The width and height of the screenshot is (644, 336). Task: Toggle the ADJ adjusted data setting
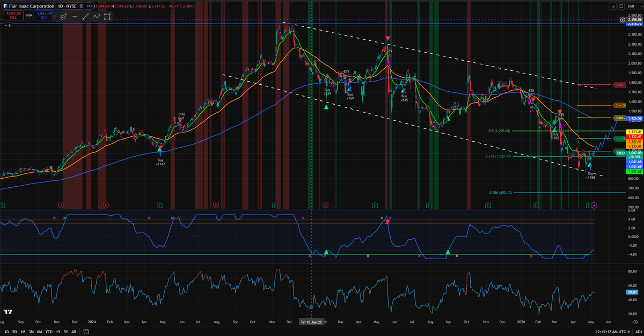[x=639, y=332]
